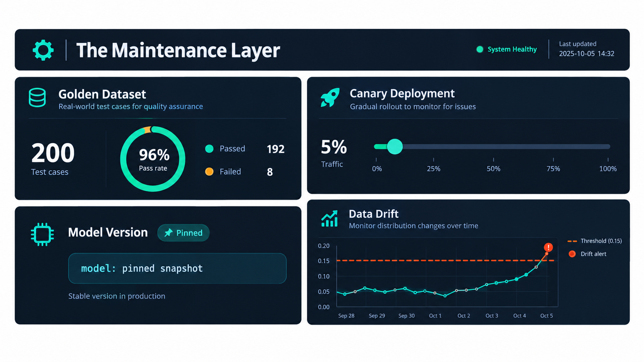Click the Last updated 2025-10-05 14:32 timestamp
Image resolution: width=644 pixels, height=362 pixels.
(x=587, y=49)
